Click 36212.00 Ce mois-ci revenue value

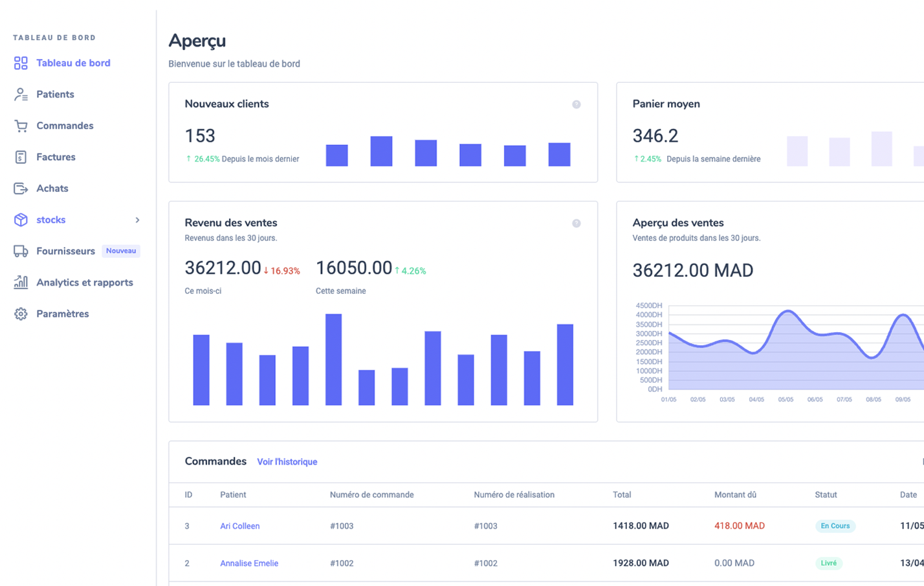(x=223, y=267)
